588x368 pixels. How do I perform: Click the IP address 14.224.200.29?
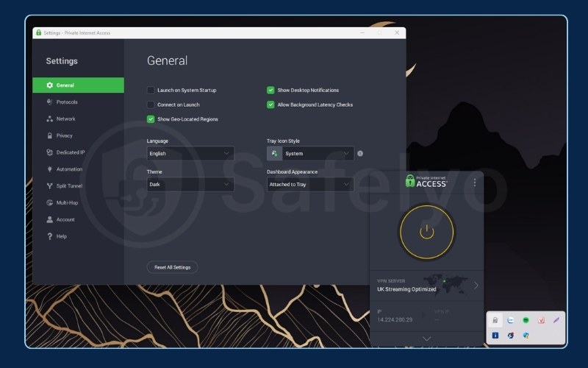tap(395, 319)
